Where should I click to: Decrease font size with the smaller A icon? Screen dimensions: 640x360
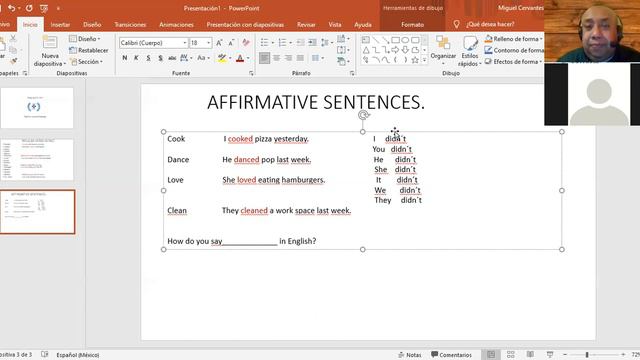(231, 42)
